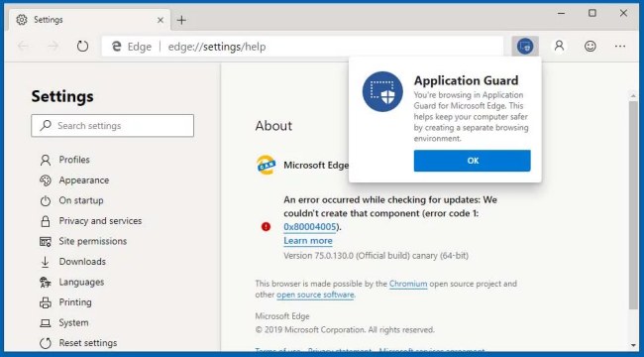
Task: Click the magnifier icon in Search settings
Action: [46, 125]
